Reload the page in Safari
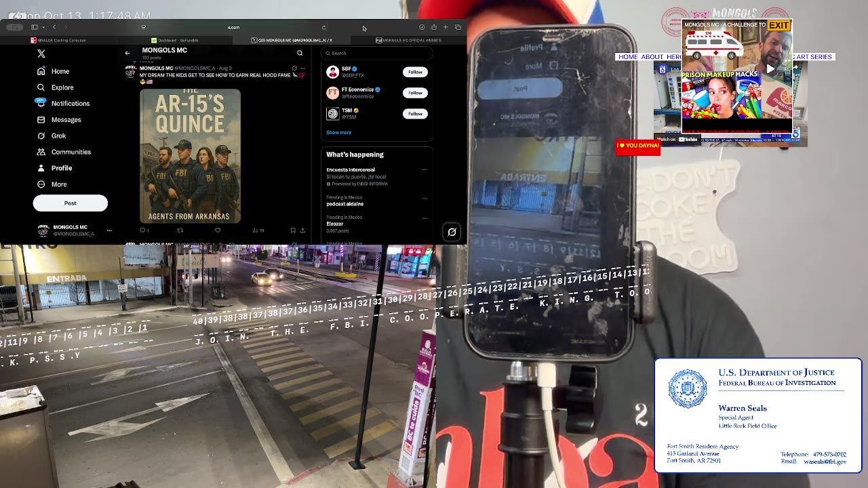 pyautogui.click(x=324, y=27)
